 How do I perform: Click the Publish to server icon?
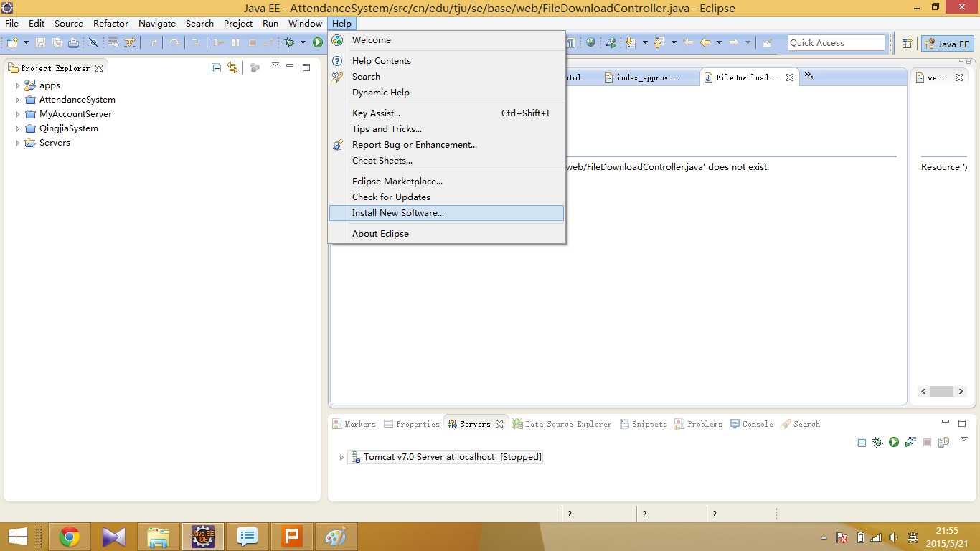coord(944,442)
